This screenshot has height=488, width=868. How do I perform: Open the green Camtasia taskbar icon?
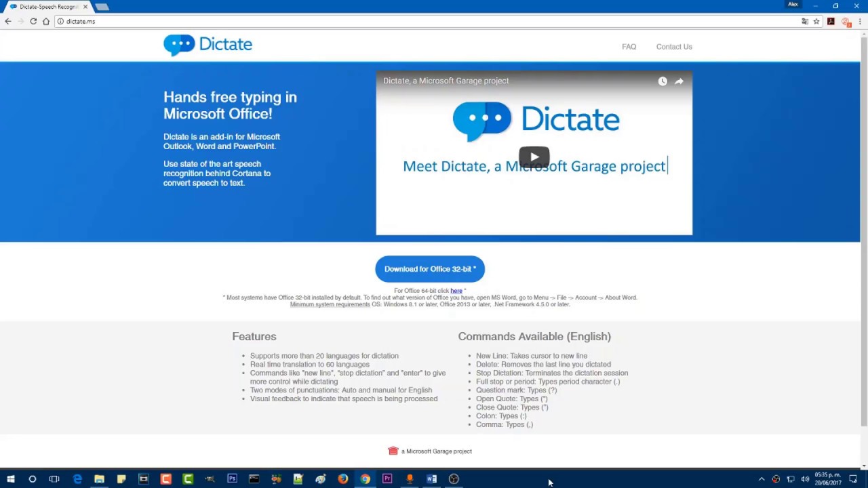click(x=188, y=479)
